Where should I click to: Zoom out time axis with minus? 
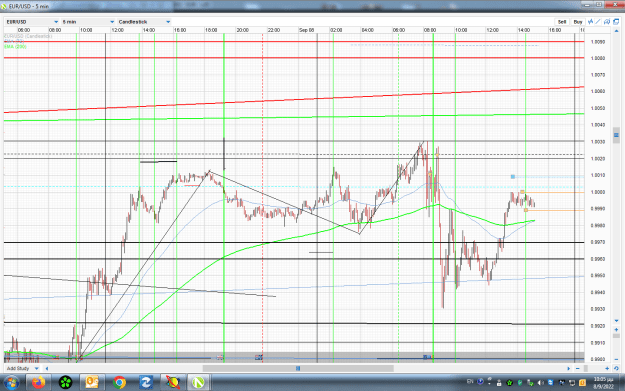(x=578, y=368)
